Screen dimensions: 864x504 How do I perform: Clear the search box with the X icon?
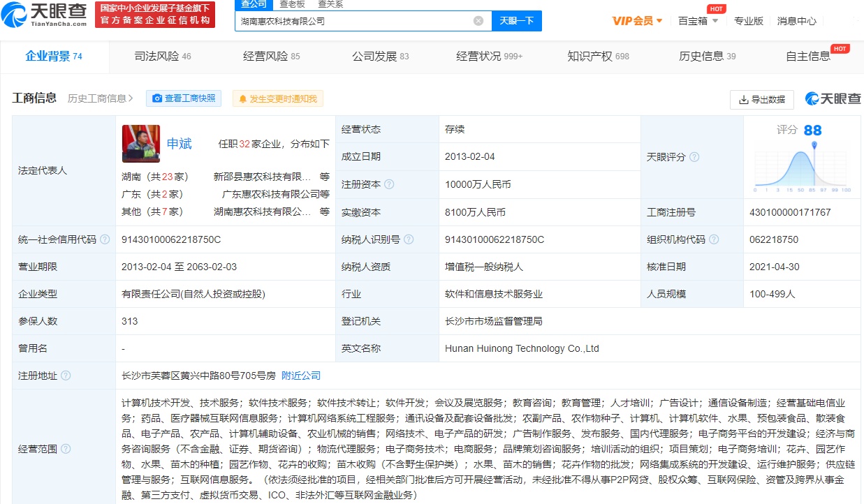pos(478,21)
